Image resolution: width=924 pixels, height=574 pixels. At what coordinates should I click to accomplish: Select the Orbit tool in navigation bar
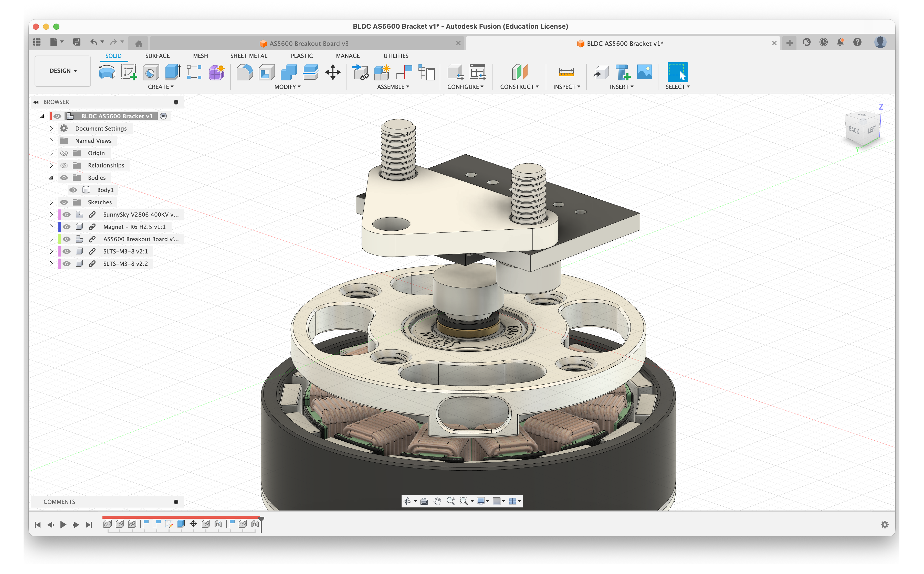click(x=407, y=501)
